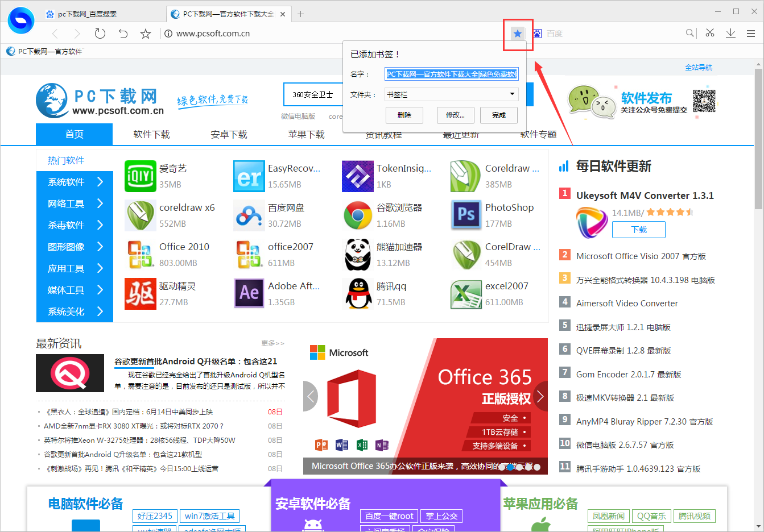This screenshot has width=764, height=532.
Task: Click the search magnifier icon
Action: pos(689,33)
